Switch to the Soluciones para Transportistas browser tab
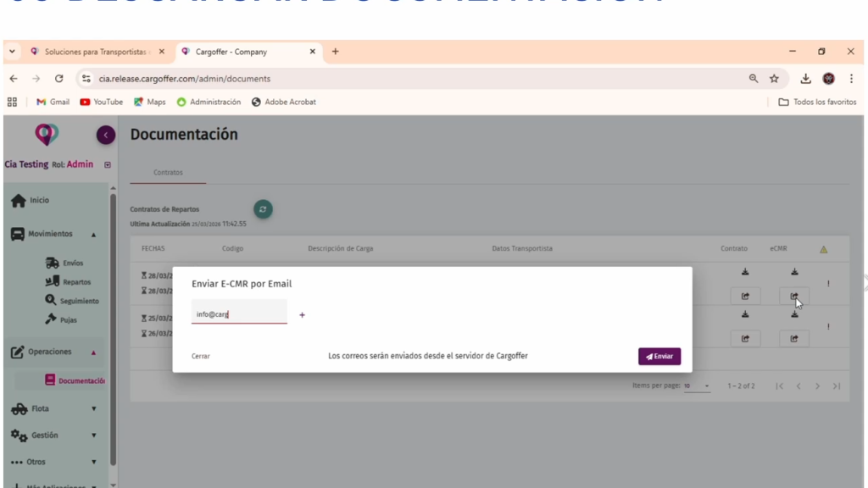Screen dimensions: 868x488 (92, 52)
